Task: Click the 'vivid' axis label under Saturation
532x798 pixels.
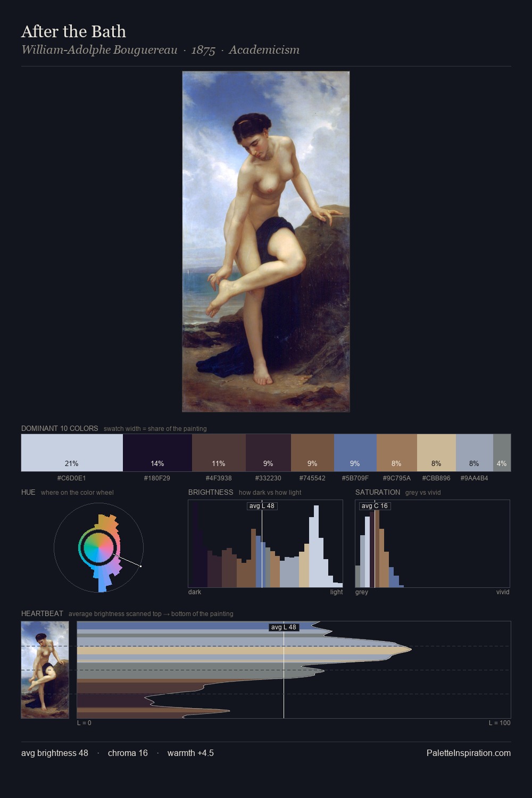Action: (x=503, y=592)
